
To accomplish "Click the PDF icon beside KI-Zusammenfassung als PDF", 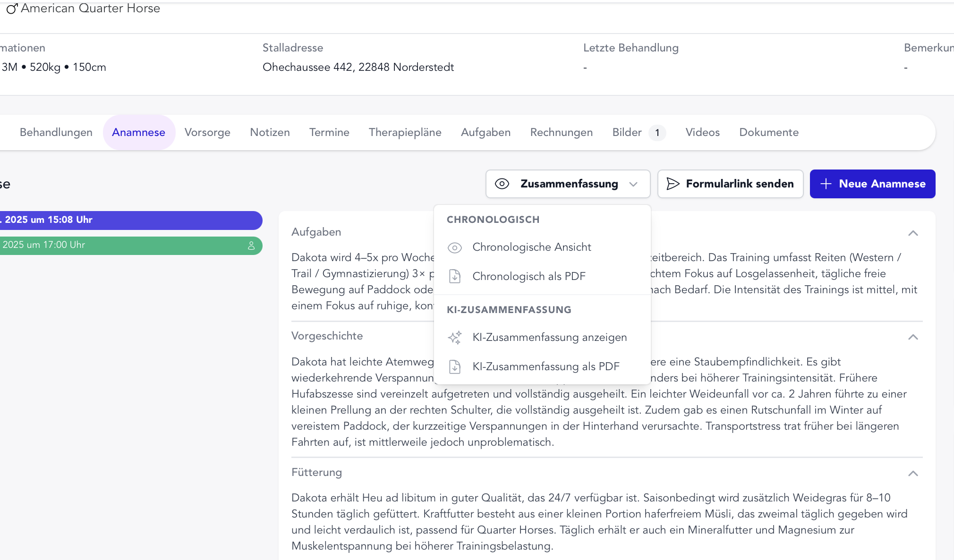I will pyautogui.click(x=455, y=366).
